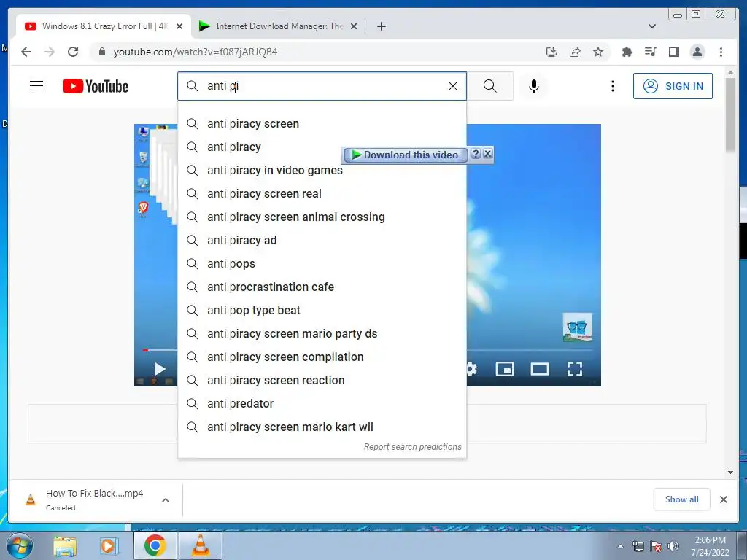Go to the YouTube home logo
This screenshot has height=560, width=747.
[96, 86]
